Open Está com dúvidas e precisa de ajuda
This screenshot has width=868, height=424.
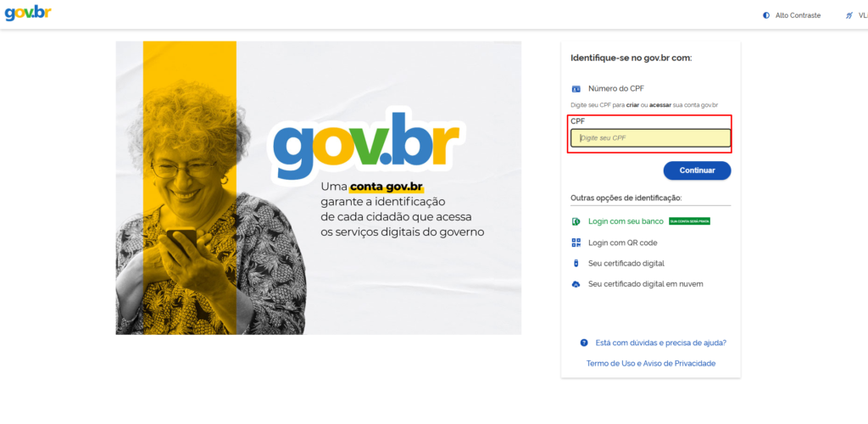click(x=661, y=343)
